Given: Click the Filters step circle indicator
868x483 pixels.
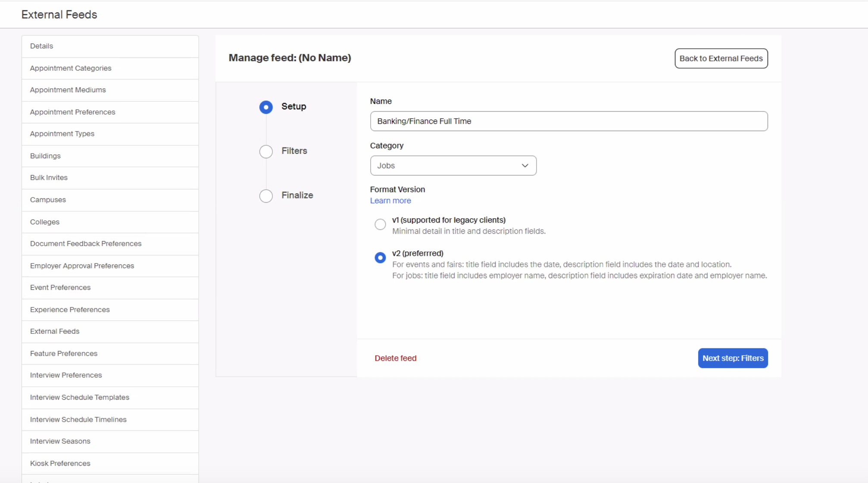Looking at the screenshot, I should click(x=266, y=151).
